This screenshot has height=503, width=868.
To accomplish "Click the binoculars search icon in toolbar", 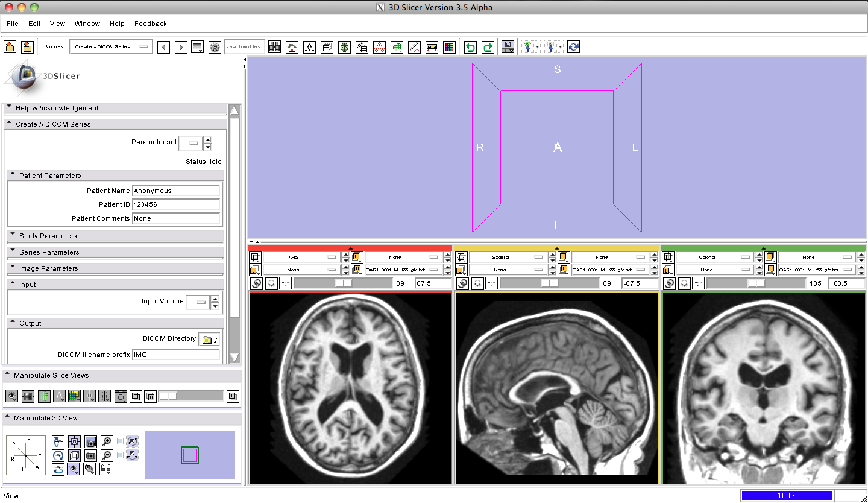I will [274, 47].
